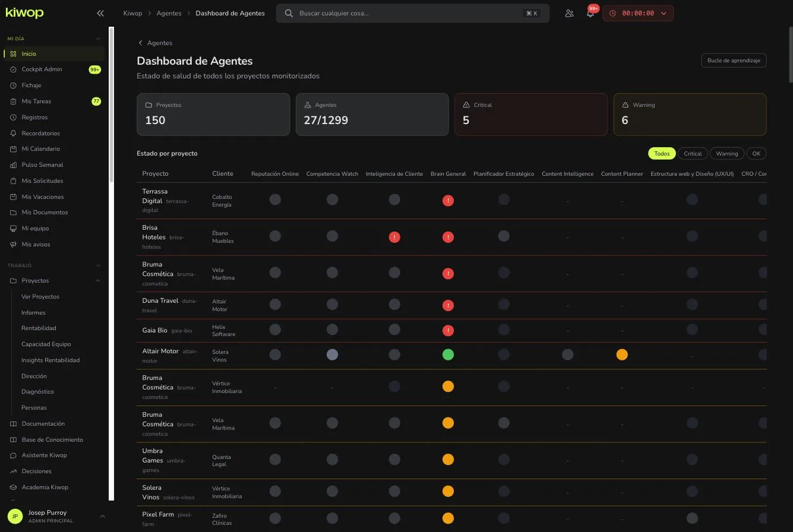Click the Pulso Semanal chart icon

click(x=13, y=165)
